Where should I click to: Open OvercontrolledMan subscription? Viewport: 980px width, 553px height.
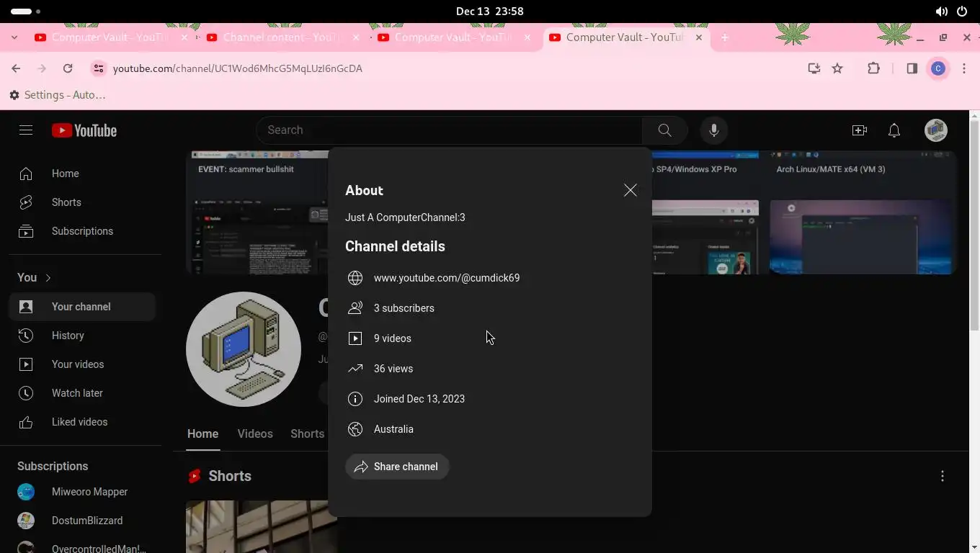point(82,546)
